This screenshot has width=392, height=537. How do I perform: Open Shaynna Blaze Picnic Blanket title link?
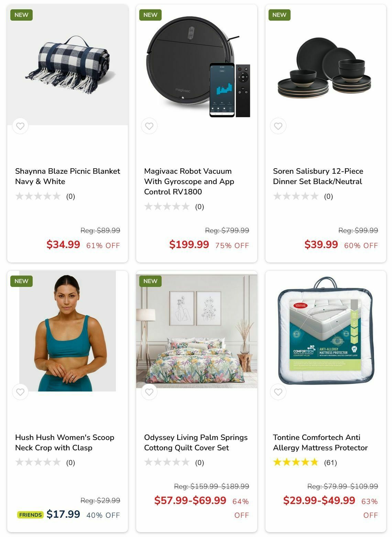[67, 176]
